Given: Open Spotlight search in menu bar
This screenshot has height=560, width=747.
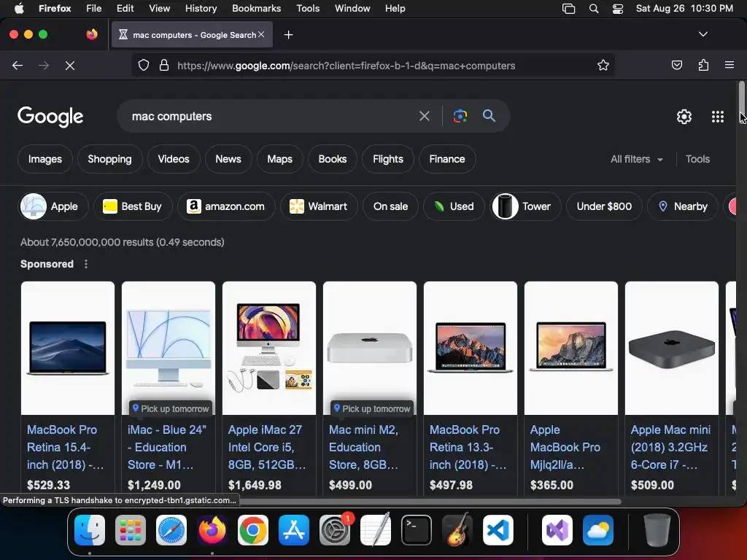Looking at the screenshot, I should tap(594, 9).
